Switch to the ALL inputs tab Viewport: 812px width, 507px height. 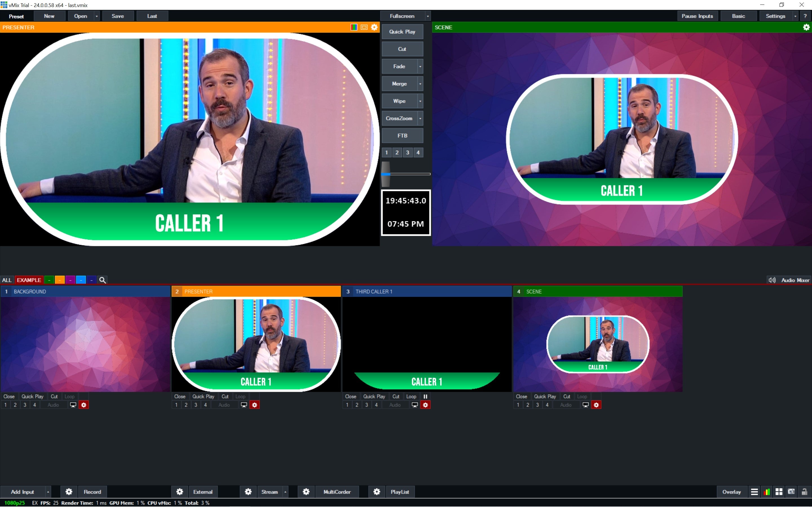tap(7, 280)
